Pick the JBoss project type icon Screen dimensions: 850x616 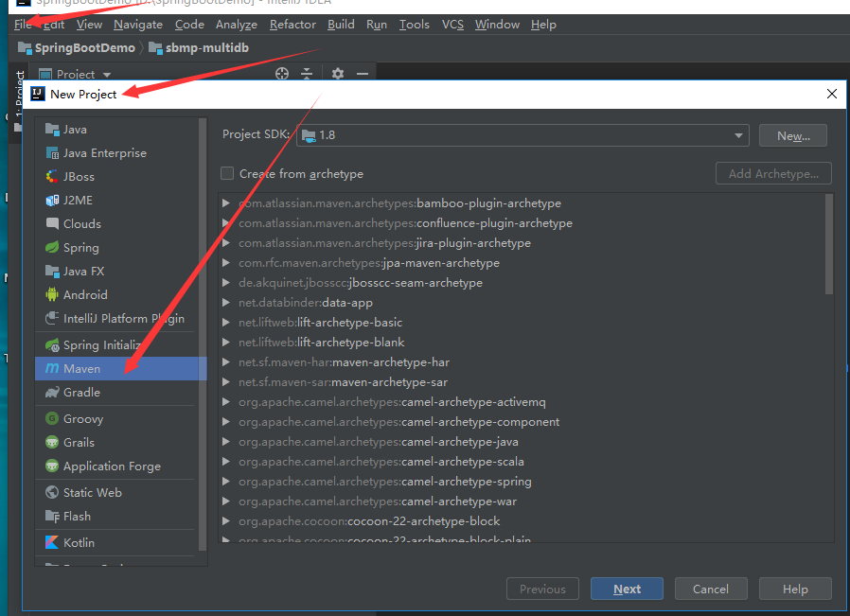click(x=52, y=177)
